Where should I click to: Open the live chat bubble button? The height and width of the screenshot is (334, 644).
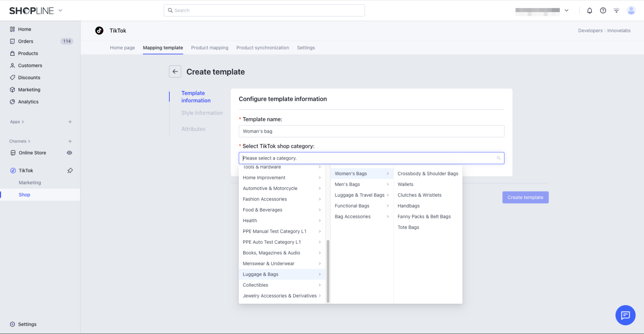[x=625, y=315]
